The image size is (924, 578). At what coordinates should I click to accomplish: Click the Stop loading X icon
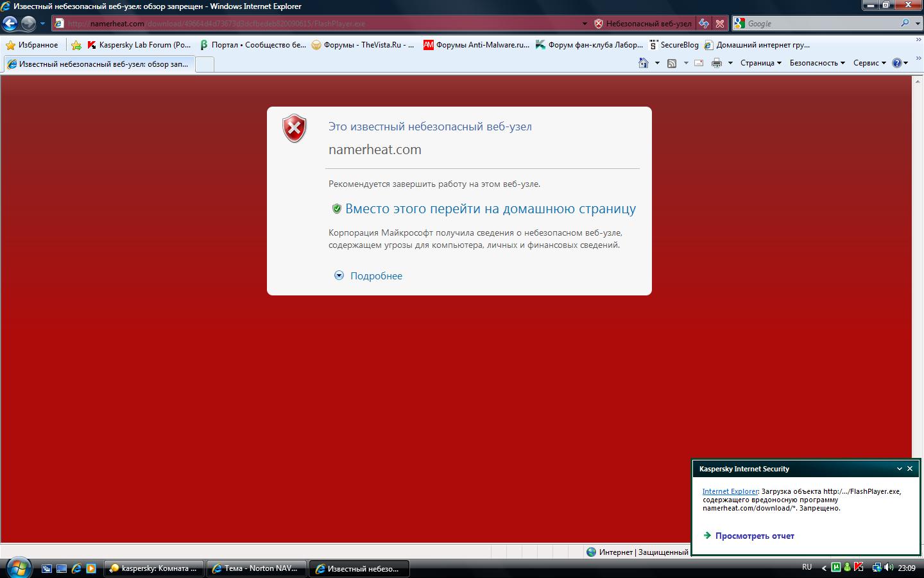pos(720,24)
